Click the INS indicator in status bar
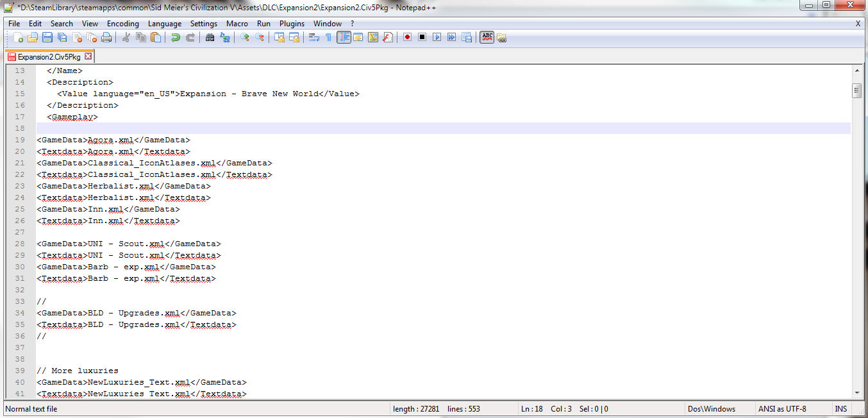The height and width of the screenshot is (418, 868). click(840, 408)
